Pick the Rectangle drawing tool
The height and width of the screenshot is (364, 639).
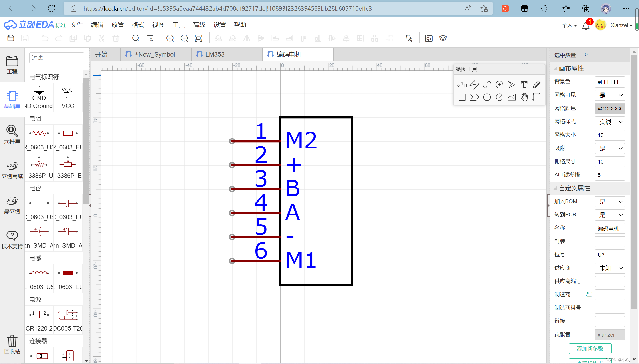point(462,97)
